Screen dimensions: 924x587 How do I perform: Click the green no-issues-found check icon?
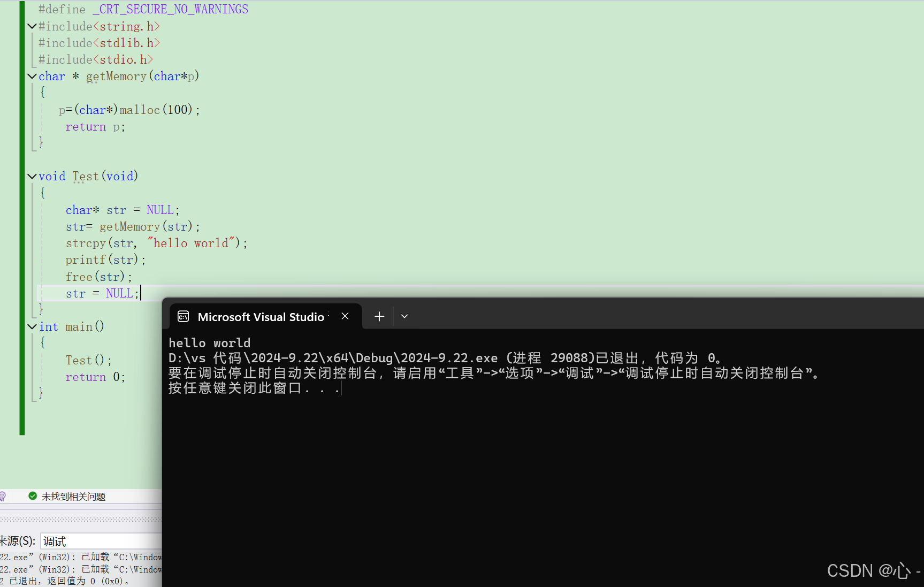(33, 496)
